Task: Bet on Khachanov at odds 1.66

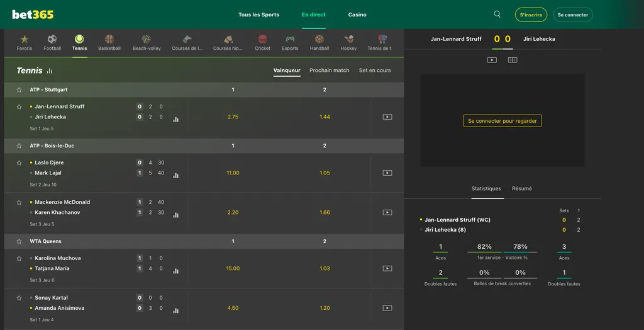Action: tap(325, 212)
